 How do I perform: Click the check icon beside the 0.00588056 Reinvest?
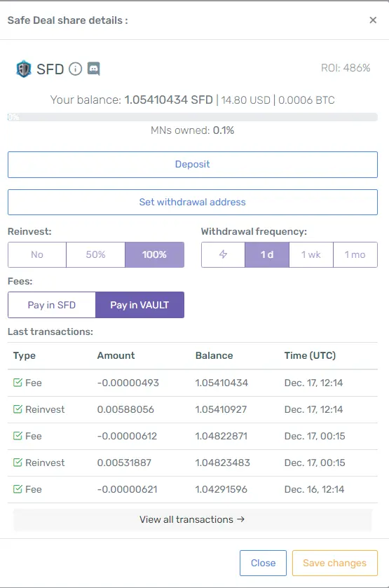point(18,409)
